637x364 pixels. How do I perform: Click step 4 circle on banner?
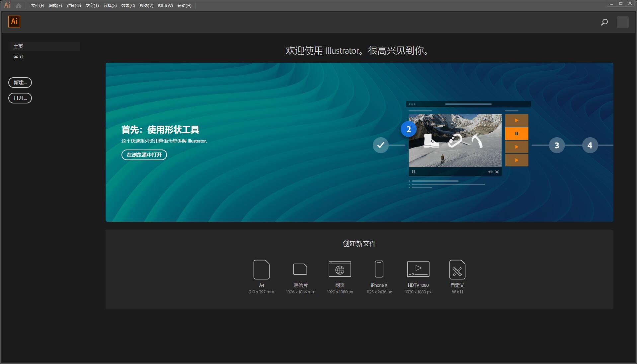[x=590, y=145]
